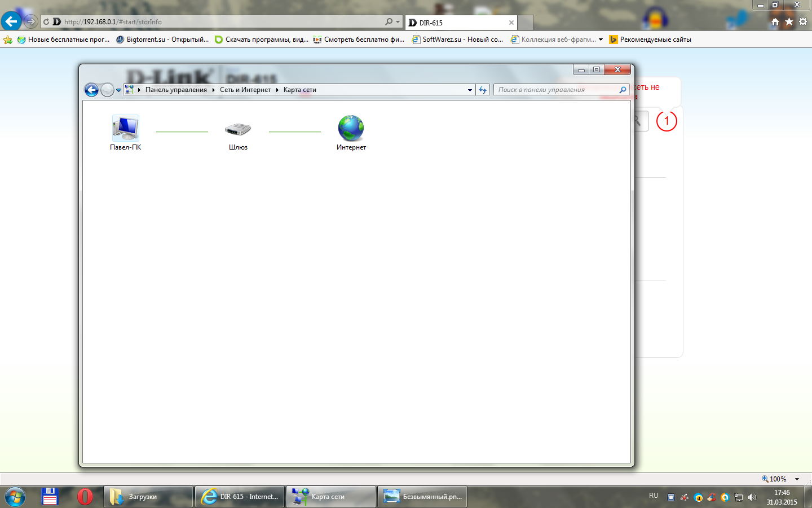This screenshot has width=812, height=508.
Task: Go back in the Карта сети window
Action: point(91,90)
